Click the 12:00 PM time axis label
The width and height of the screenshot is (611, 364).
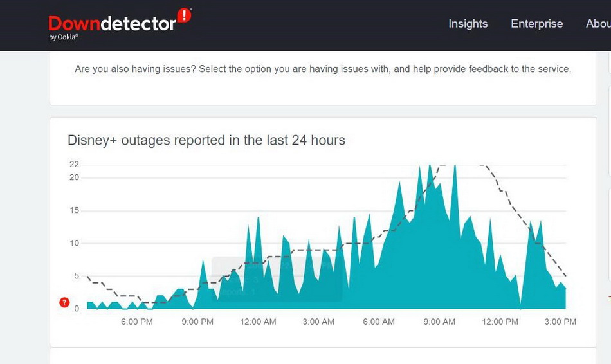(500, 322)
